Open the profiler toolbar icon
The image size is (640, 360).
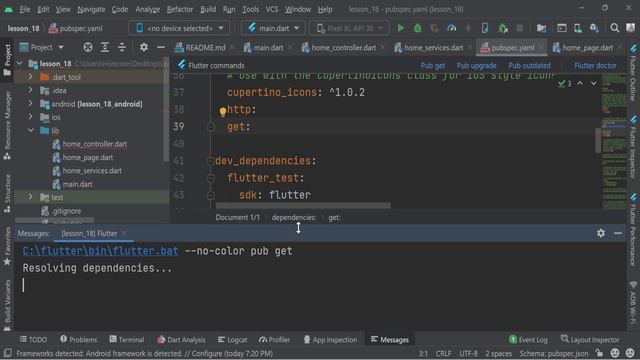pos(451,28)
